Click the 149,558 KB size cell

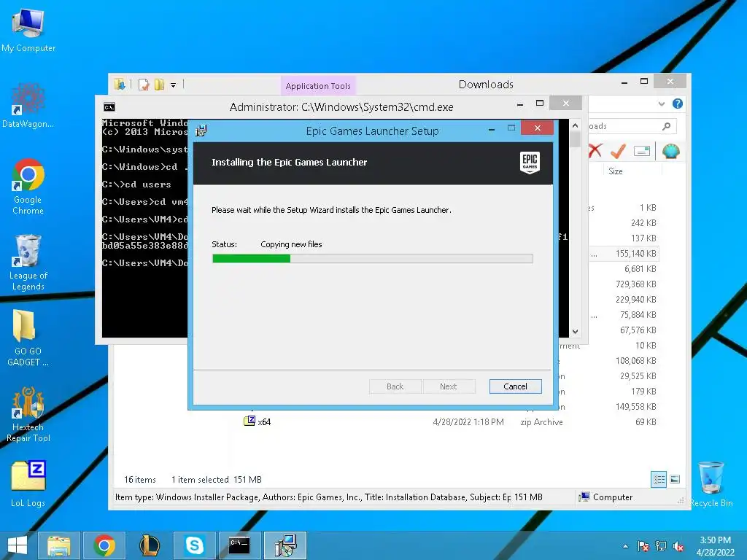click(635, 407)
